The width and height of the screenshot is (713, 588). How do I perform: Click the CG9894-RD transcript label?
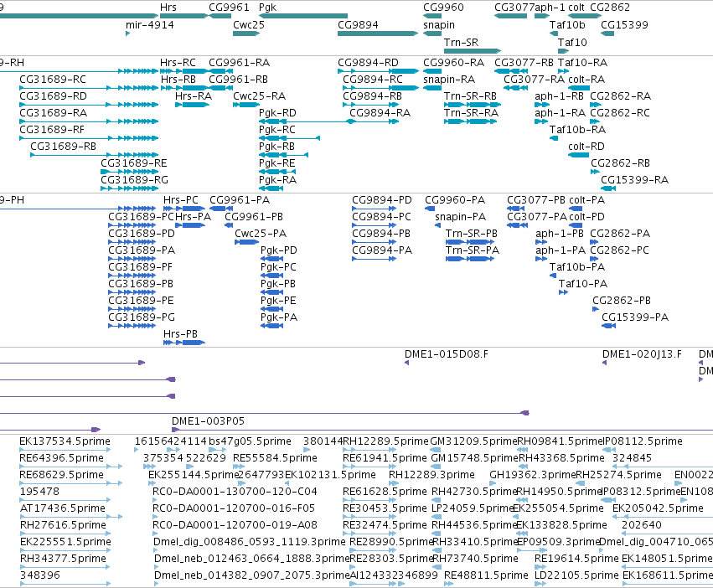coord(369,62)
